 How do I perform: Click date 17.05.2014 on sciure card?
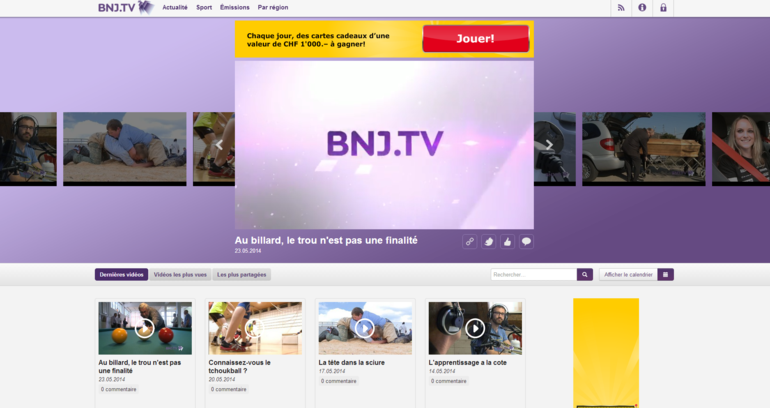click(x=332, y=371)
